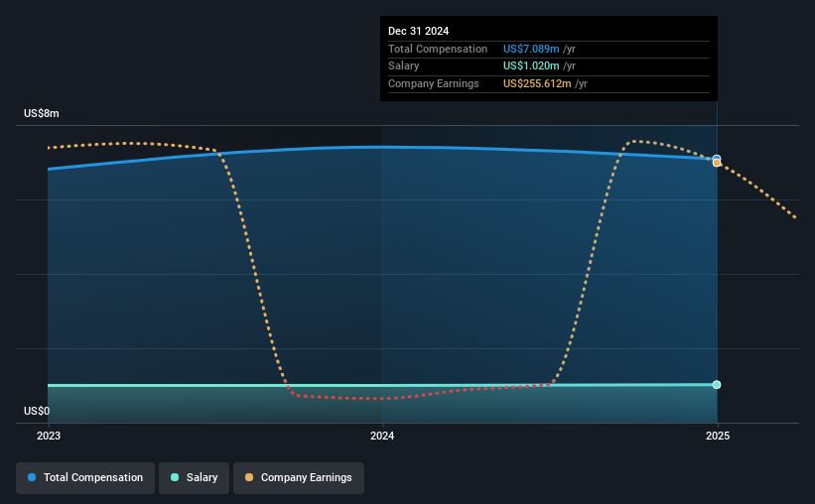Click the blue Total Compensation legend dot

(x=32, y=477)
